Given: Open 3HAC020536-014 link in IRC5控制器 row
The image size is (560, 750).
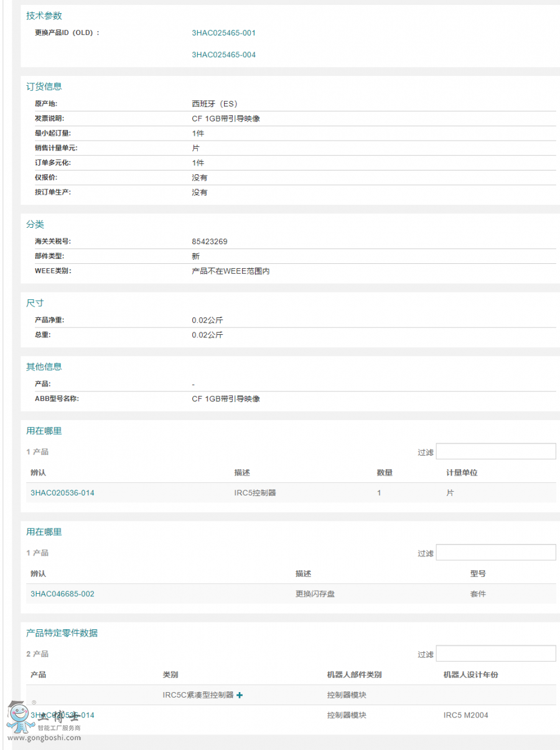Looking at the screenshot, I should 62,493.
